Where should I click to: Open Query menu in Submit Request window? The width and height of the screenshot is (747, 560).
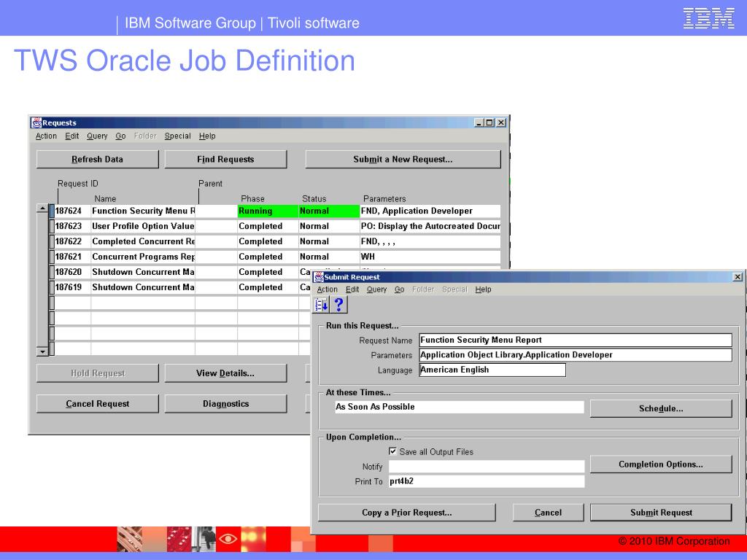click(x=377, y=289)
